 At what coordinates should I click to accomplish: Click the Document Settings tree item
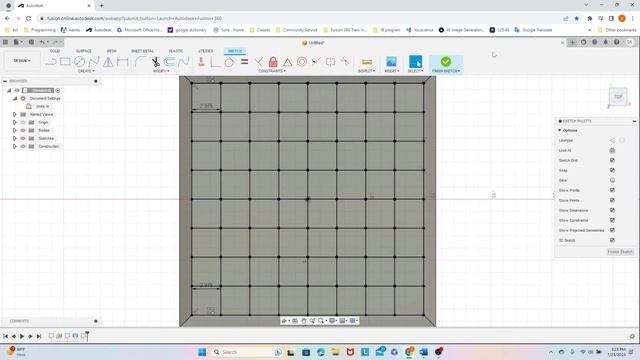45,98
